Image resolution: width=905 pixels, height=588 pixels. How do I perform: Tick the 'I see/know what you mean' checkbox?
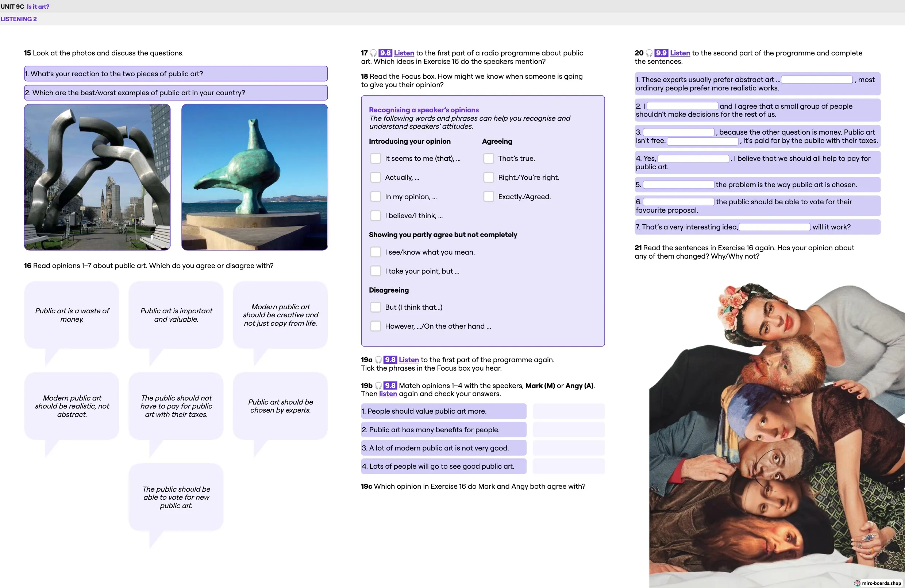pyautogui.click(x=375, y=252)
